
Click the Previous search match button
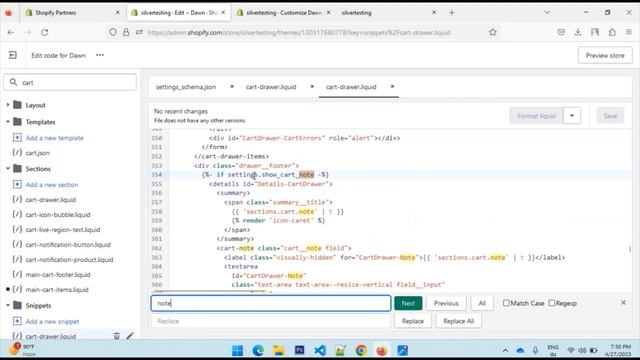pyautogui.click(x=446, y=303)
